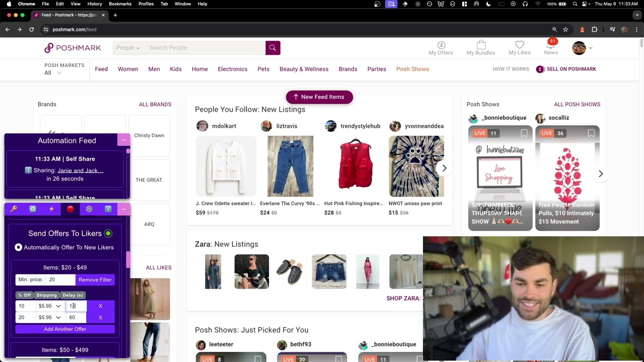Screen dimensions: 644x362
Task: Open the Women category tab
Action: pyautogui.click(x=128, y=69)
